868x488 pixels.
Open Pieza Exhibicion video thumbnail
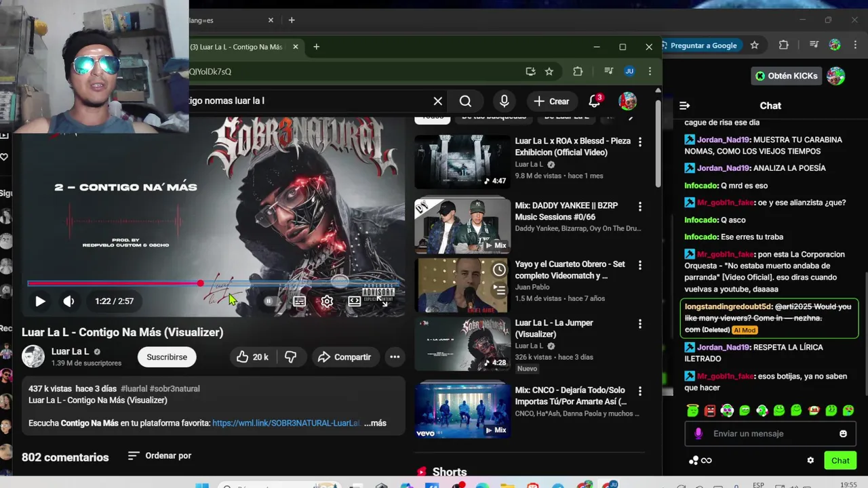(462, 162)
